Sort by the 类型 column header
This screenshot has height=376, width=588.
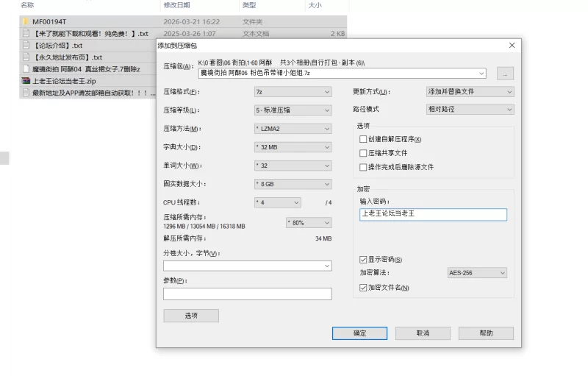coord(249,5)
